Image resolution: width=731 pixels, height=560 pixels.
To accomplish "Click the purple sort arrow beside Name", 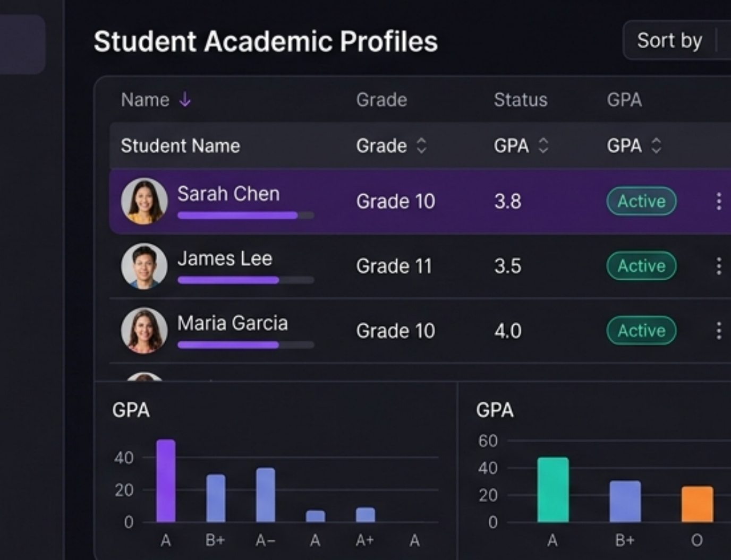I will pyautogui.click(x=185, y=99).
